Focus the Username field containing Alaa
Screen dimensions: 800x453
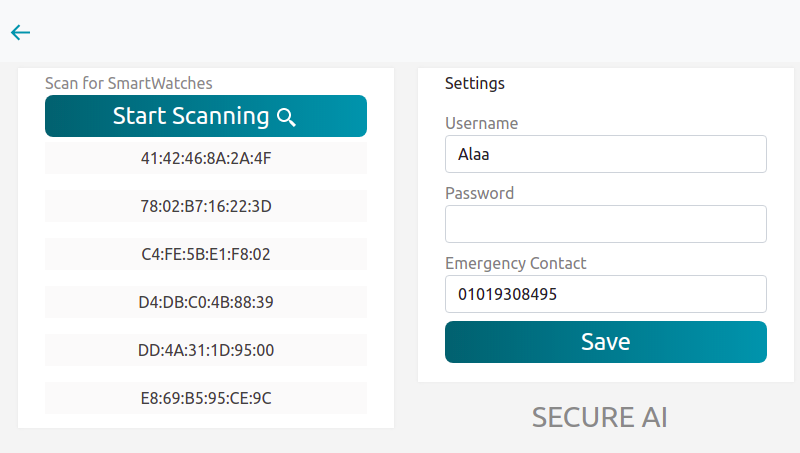click(605, 154)
